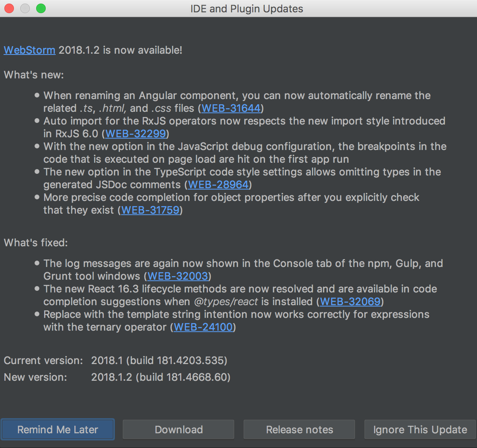Viewport: 477px width, 448px height.
Task: Select the 'What's fixed:' heading text
Action: pyautogui.click(x=36, y=243)
